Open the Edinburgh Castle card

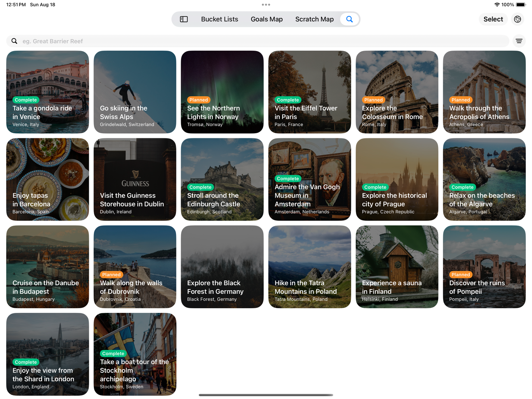click(x=222, y=179)
